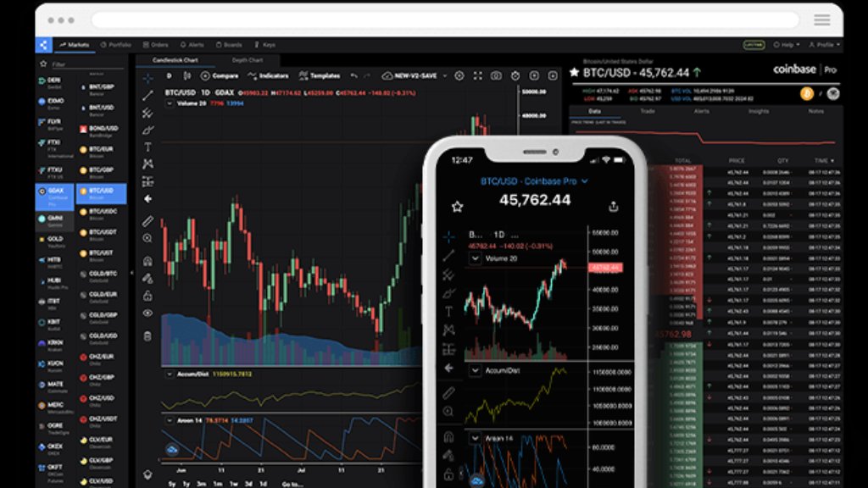Click the sidebar collapse arrow left of the desktop chart

coord(131,272)
